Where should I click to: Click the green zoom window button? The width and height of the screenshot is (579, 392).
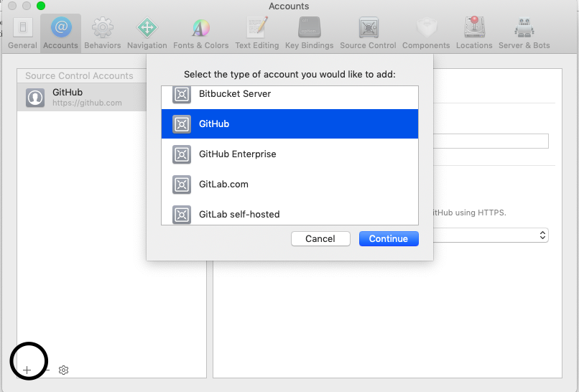[41, 6]
